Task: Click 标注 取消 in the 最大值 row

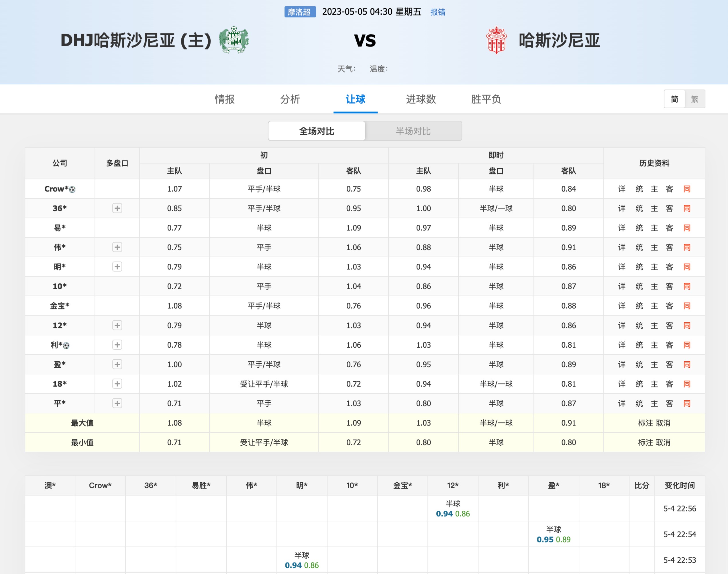Action: coord(654,423)
